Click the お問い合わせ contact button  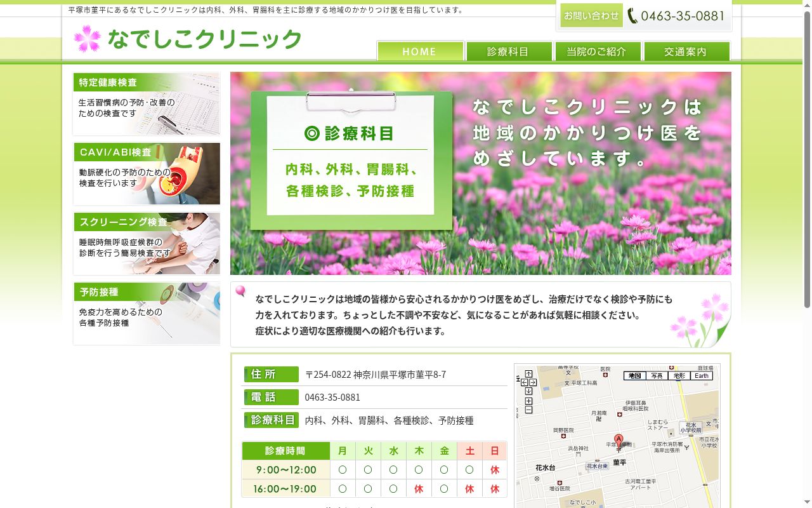pyautogui.click(x=591, y=15)
